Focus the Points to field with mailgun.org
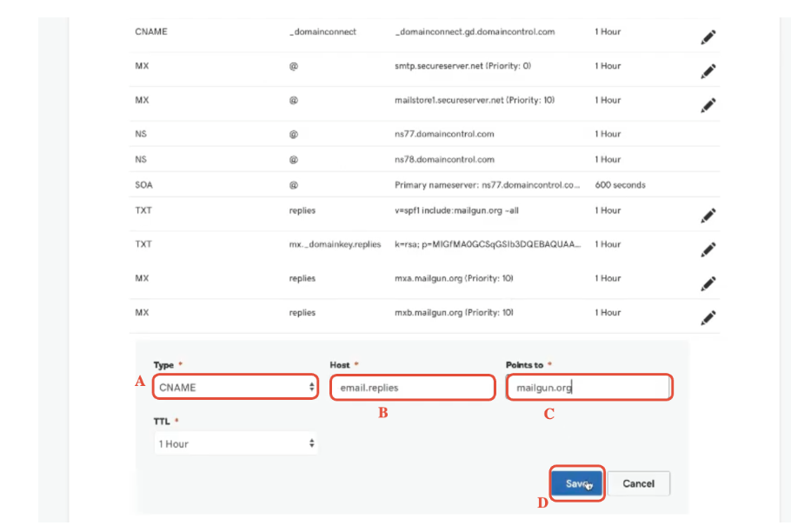 click(x=588, y=387)
